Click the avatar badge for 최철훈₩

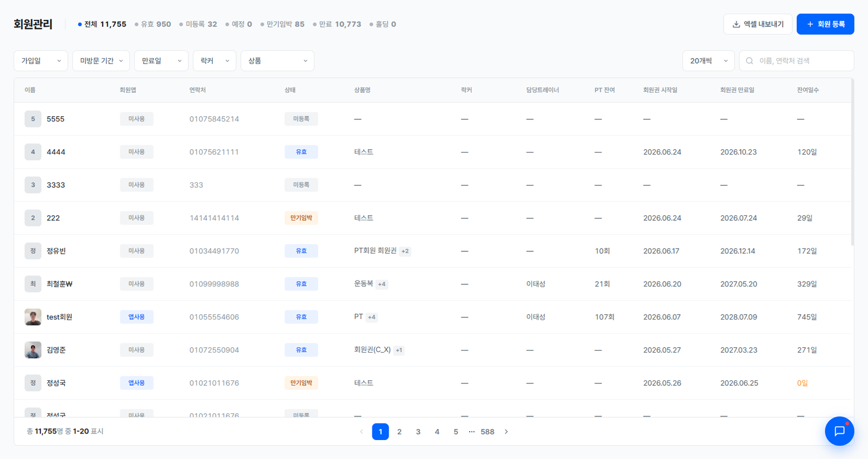[x=33, y=284]
